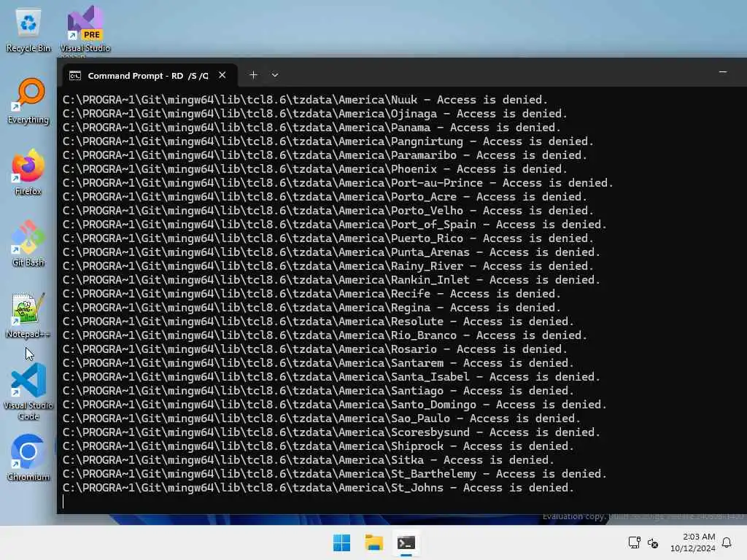Screen dimensions: 747x560
Task: Open the Visual Studio Code shortcut
Action: tap(28, 392)
